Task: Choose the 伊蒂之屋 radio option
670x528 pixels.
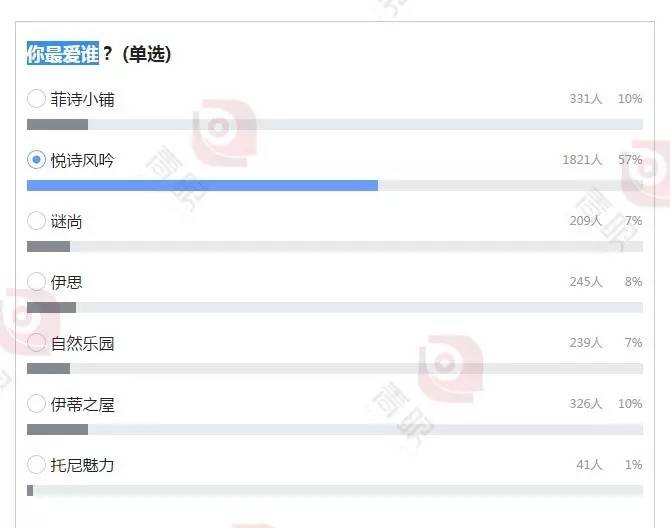Action: click(x=36, y=404)
